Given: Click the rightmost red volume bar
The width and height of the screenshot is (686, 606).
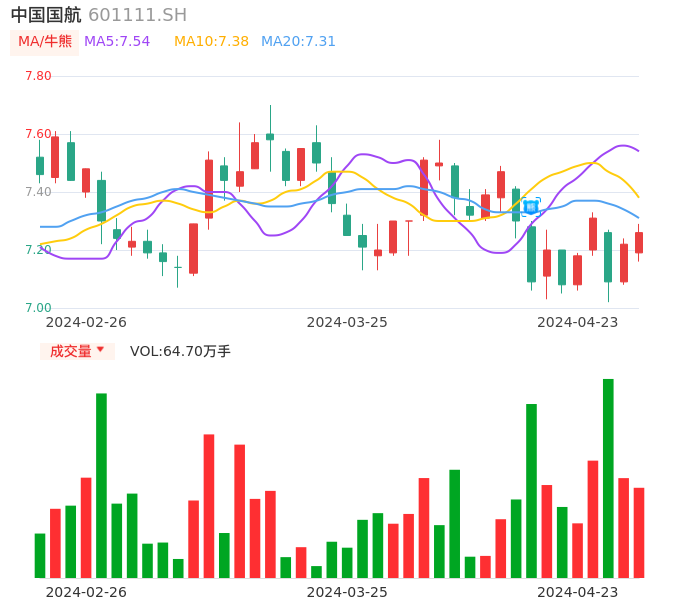Looking at the screenshot, I should (x=639, y=532).
